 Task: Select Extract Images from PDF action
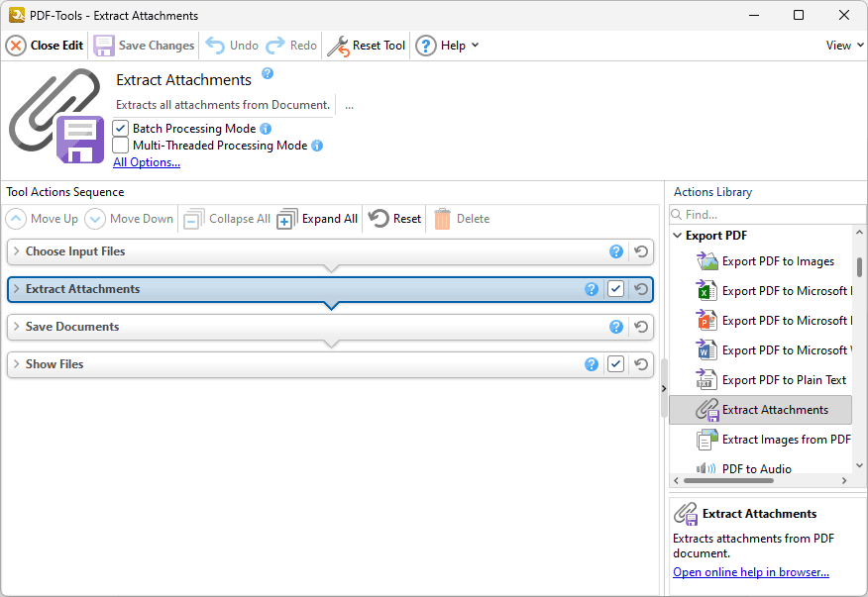(773, 440)
